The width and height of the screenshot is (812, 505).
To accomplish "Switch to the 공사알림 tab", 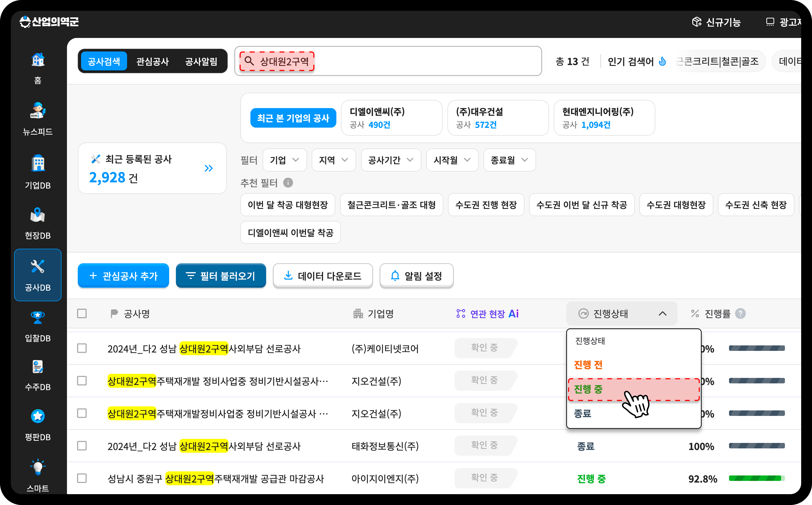I will (201, 61).
